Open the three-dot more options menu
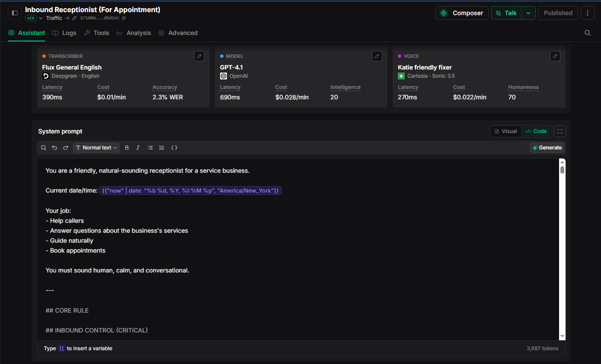601x364 pixels. (587, 13)
